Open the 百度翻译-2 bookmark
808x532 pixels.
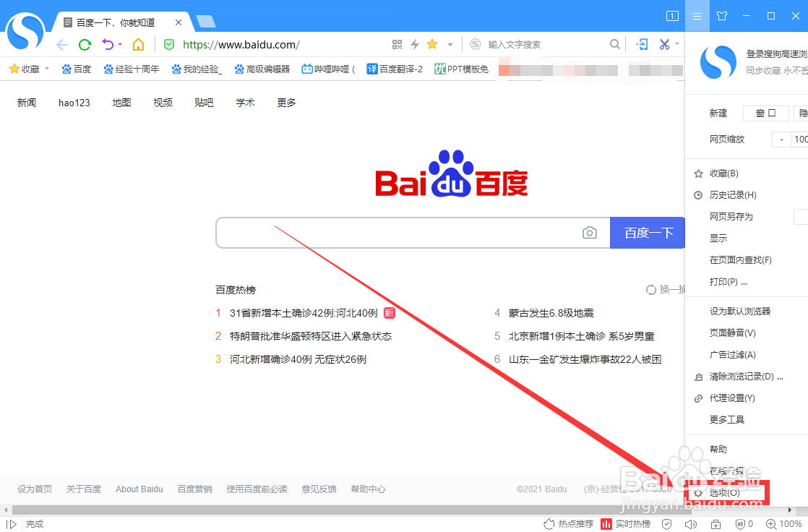(x=395, y=69)
